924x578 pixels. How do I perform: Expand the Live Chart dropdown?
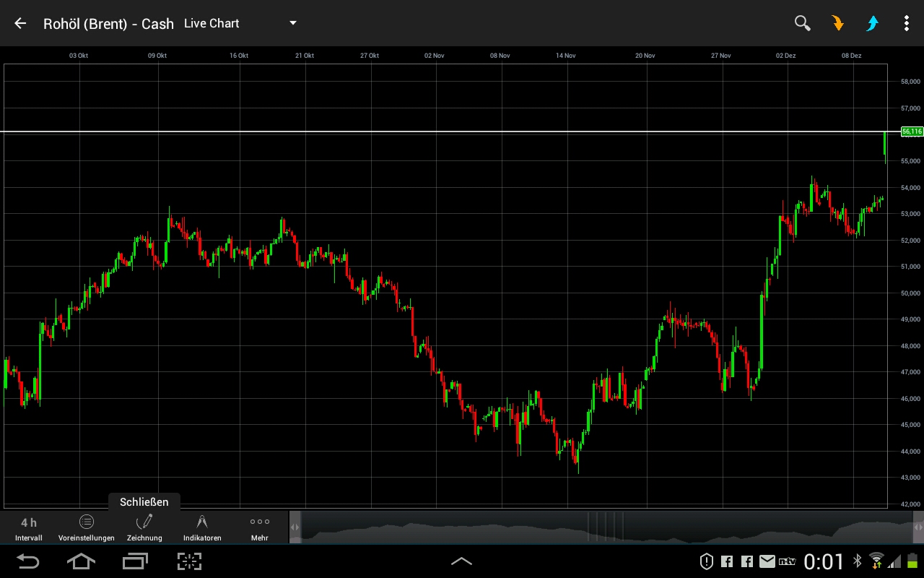pos(292,23)
